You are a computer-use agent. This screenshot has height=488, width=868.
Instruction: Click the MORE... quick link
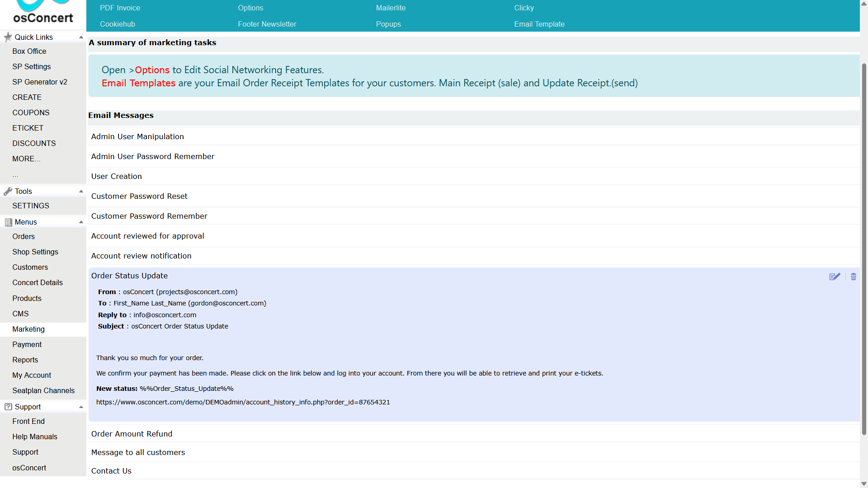point(26,159)
